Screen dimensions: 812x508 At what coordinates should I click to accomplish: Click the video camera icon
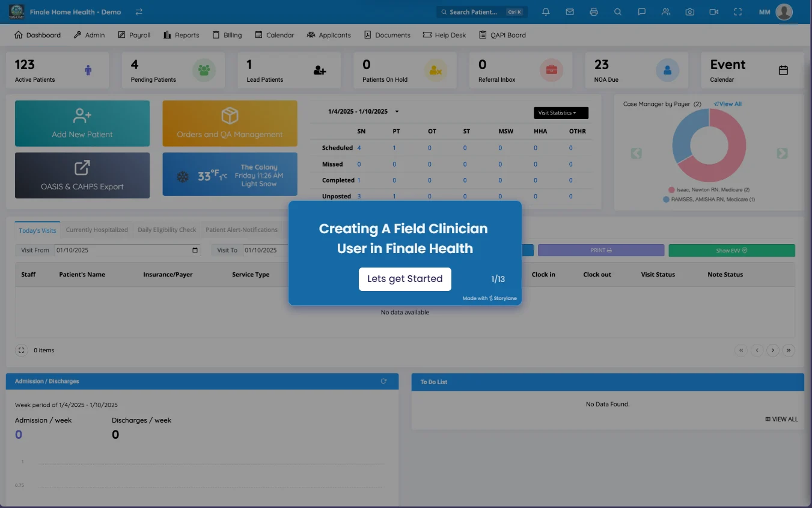(714, 12)
